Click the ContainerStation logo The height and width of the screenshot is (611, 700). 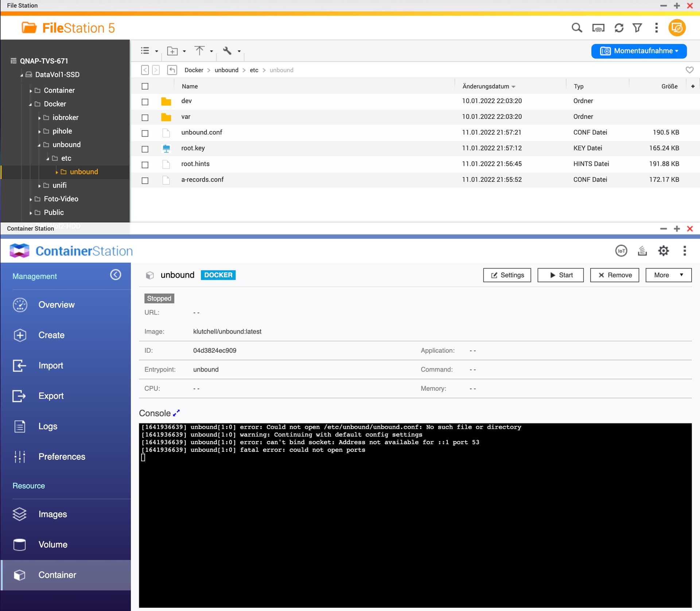coord(71,251)
